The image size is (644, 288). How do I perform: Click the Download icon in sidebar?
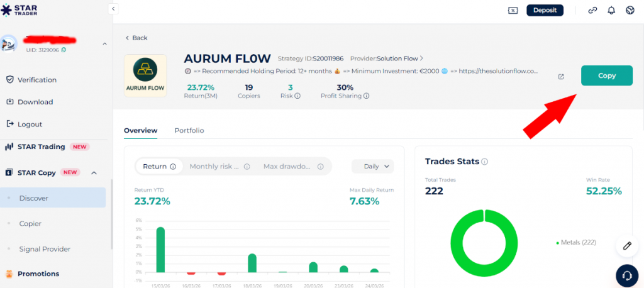10,102
